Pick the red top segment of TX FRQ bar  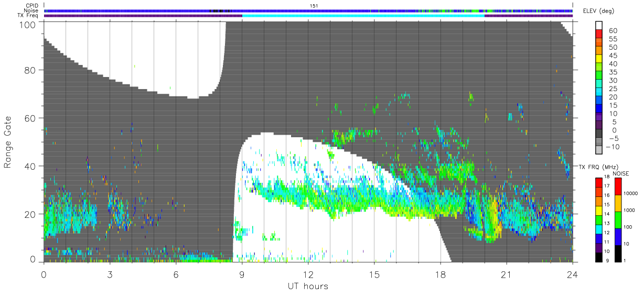(599, 183)
